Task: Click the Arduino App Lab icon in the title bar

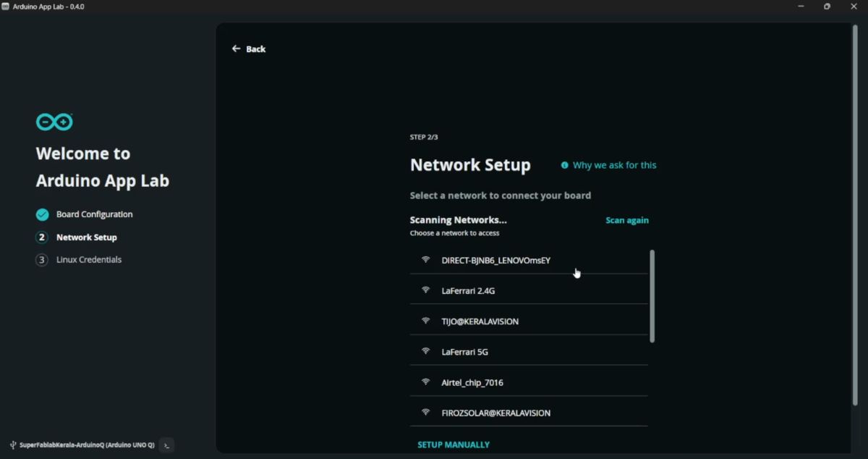Action: click(x=7, y=6)
